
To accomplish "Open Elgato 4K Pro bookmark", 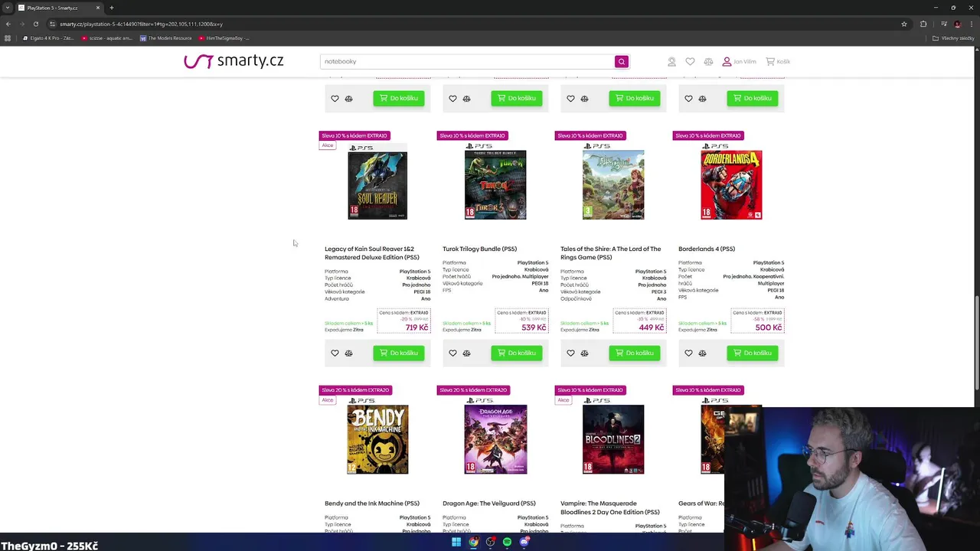I will point(48,38).
